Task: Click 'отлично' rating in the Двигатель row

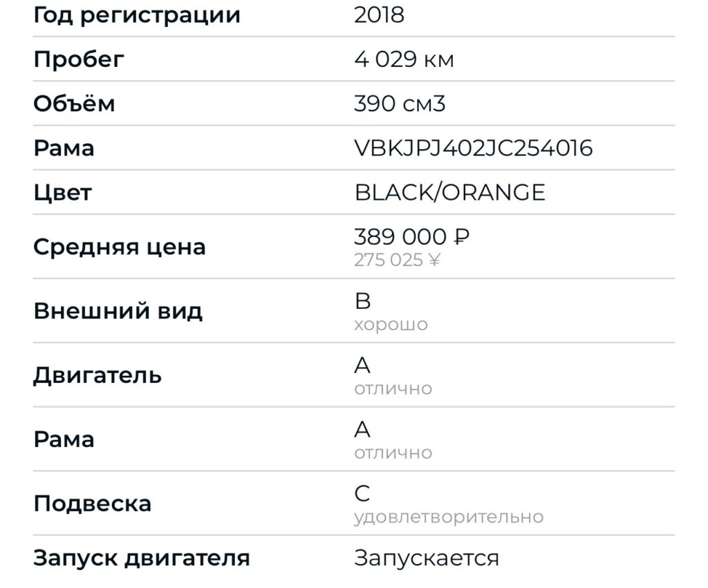Action: point(393,389)
